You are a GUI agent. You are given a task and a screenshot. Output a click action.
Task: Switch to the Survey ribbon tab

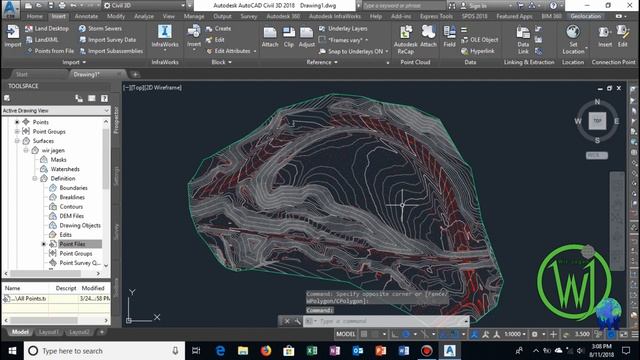249,16
